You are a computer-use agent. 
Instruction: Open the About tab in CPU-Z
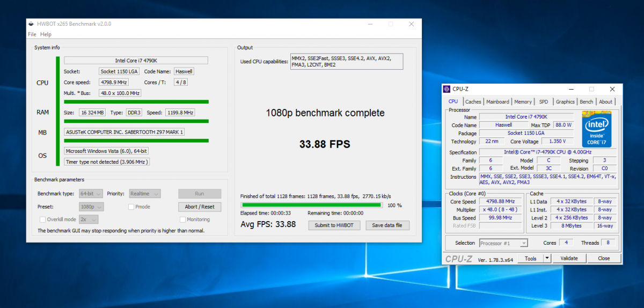click(x=606, y=102)
